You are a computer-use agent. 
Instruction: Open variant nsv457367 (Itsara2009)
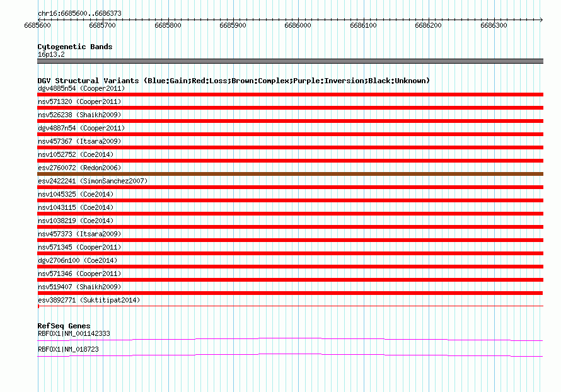[x=79, y=141]
